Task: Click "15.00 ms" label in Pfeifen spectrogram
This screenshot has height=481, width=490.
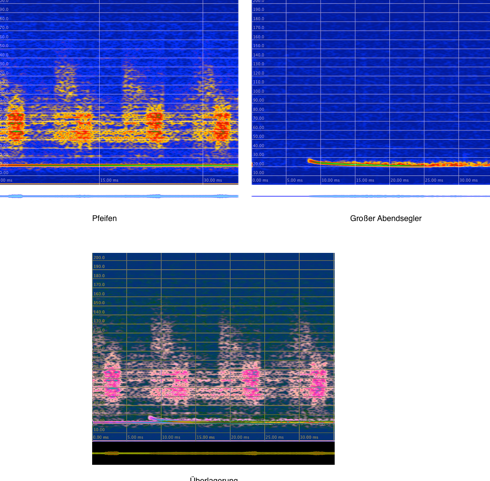Action: click(x=109, y=180)
